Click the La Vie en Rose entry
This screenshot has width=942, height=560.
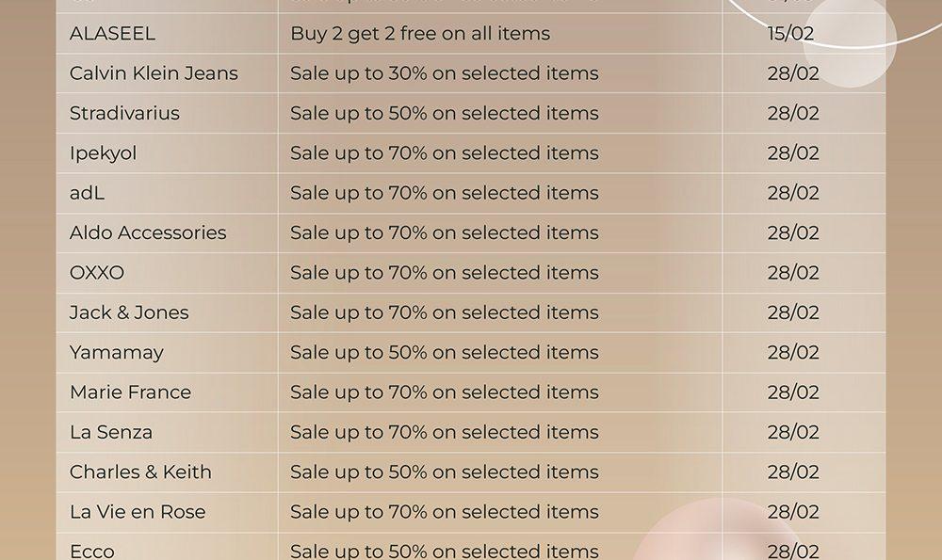coord(138,512)
